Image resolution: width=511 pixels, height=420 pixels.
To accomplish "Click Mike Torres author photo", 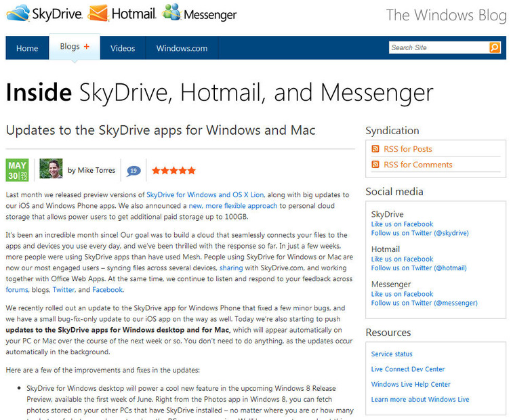I will pyautogui.click(x=51, y=169).
